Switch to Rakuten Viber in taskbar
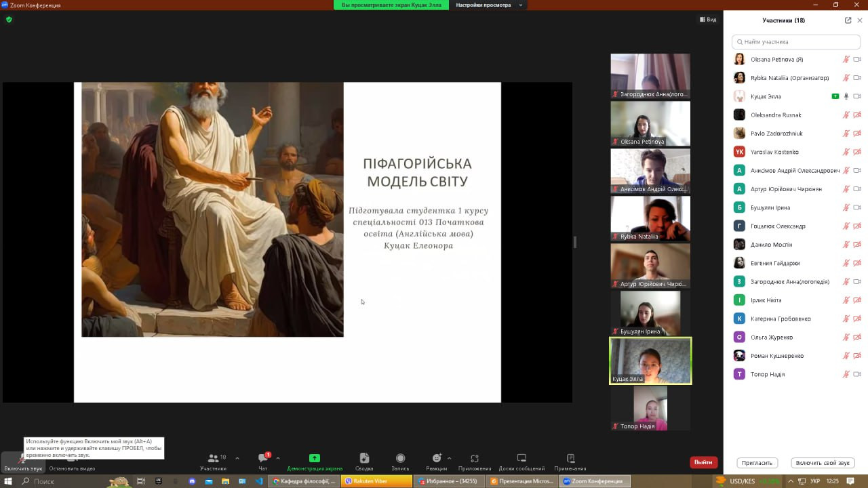 377,481
